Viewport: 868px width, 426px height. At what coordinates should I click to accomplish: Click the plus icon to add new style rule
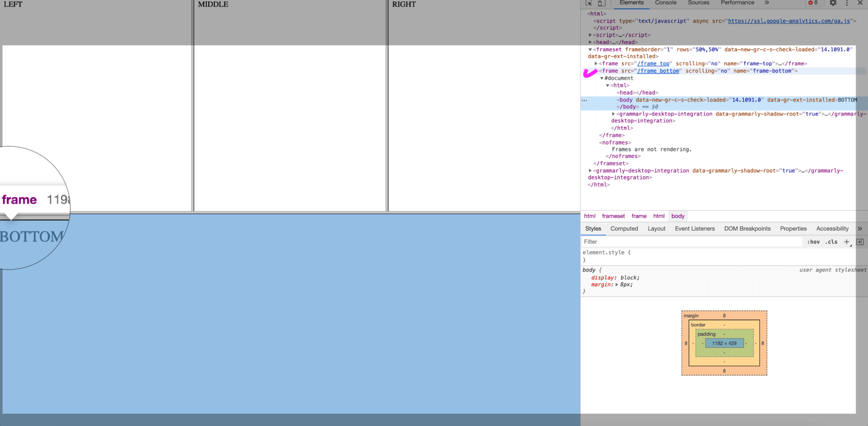[x=846, y=242]
